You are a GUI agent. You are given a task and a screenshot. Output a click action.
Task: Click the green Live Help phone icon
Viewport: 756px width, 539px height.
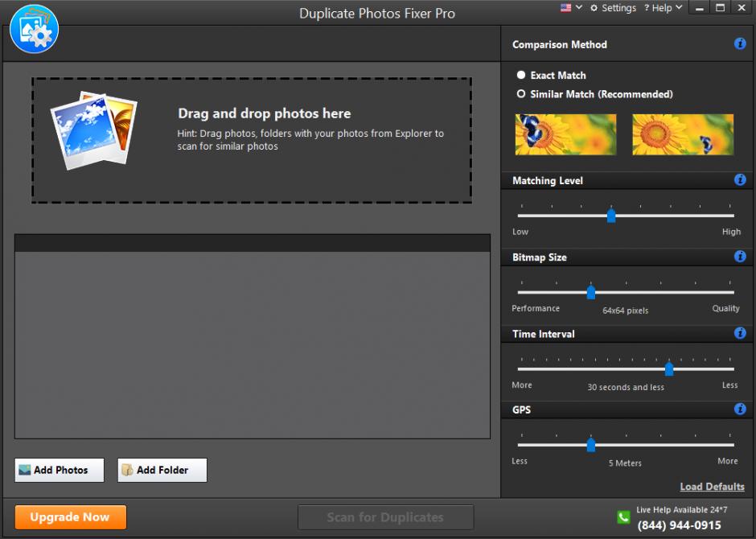[x=623, y=517]
